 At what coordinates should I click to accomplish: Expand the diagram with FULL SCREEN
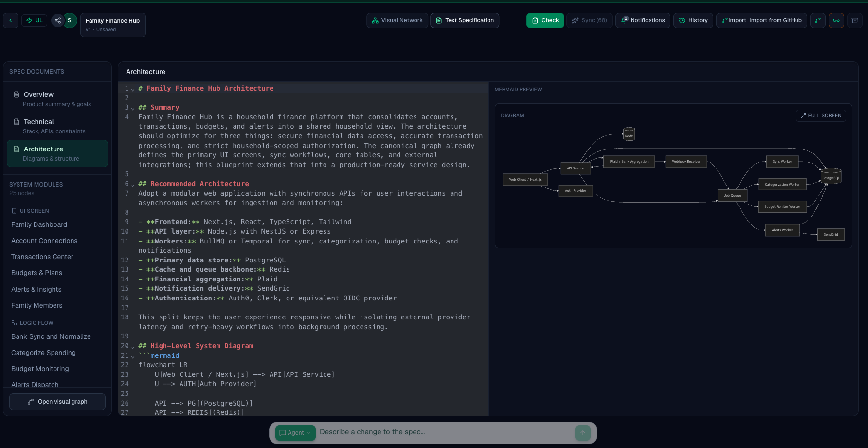click(821, 116)
